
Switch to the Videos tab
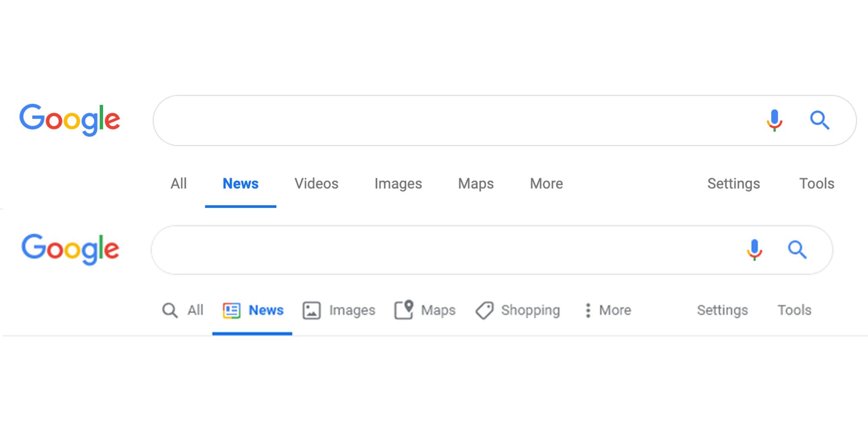coord(316,184)
